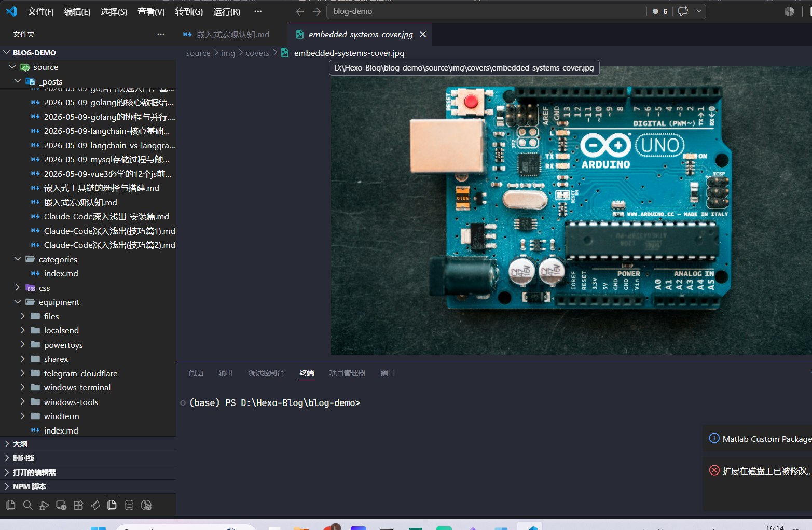812x530 pixels.
Task: Open the more actions ellipsis in the sidebar header
Action: click(x=161, y=34)
